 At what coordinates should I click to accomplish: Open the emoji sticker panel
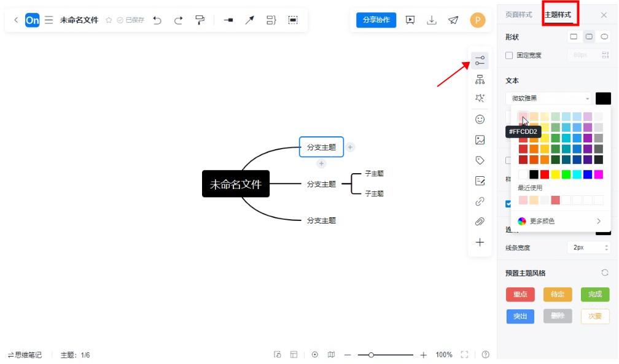(x=480, y=120)
